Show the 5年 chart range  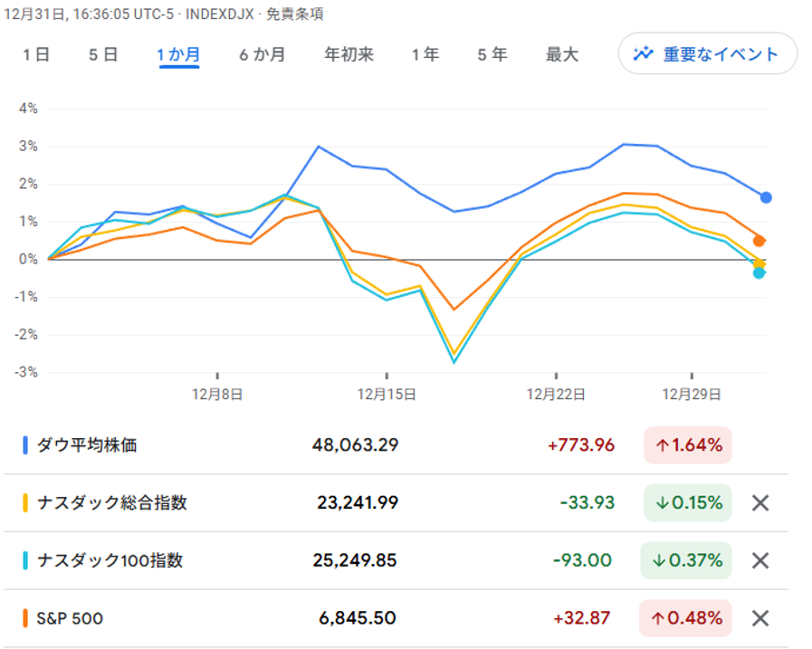click(x=492, y=54)
